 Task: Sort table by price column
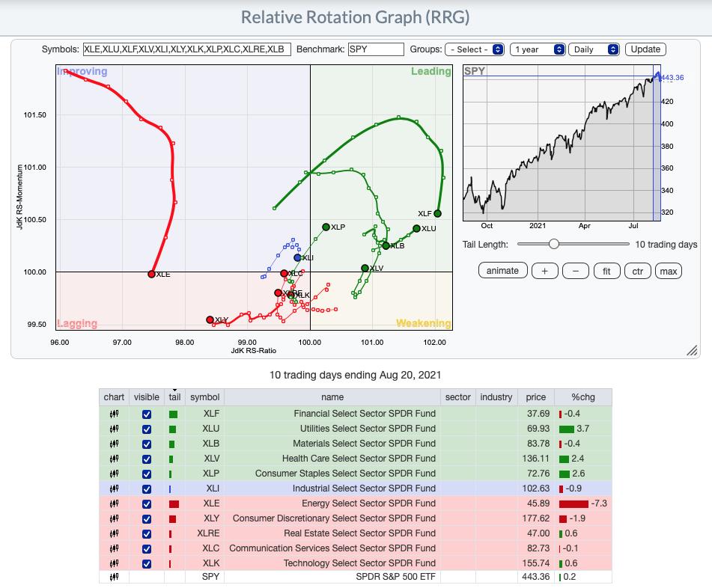[536, 397]
